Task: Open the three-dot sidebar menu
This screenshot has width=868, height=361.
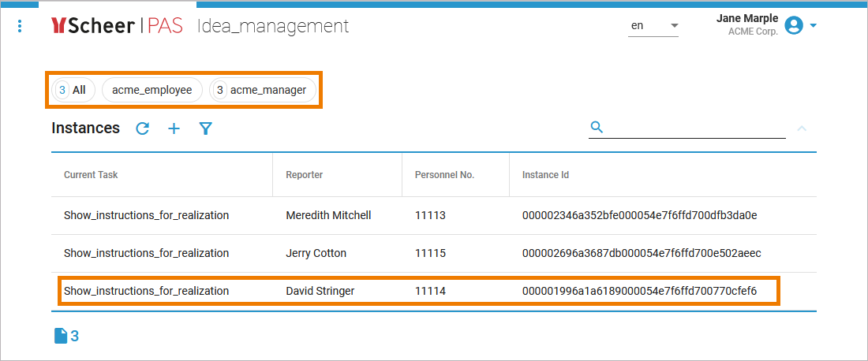Action: [20, 26]
